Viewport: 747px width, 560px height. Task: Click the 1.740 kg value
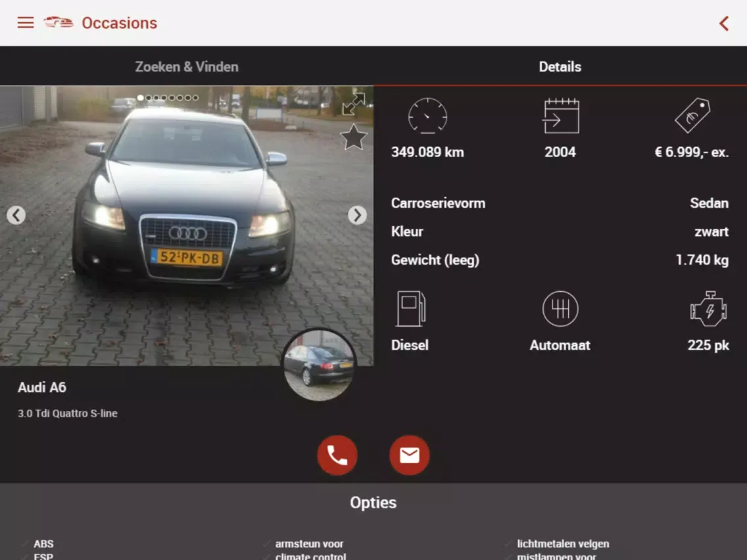[x=702, y=260]
